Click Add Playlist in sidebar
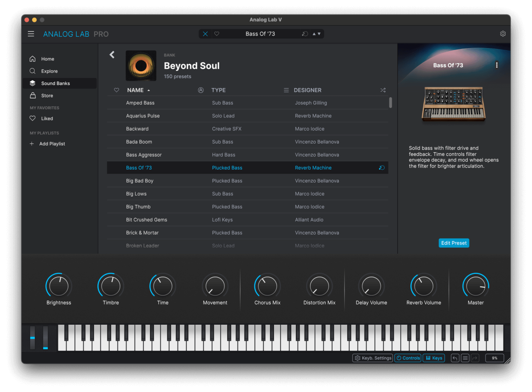 (x=52, y=144)
